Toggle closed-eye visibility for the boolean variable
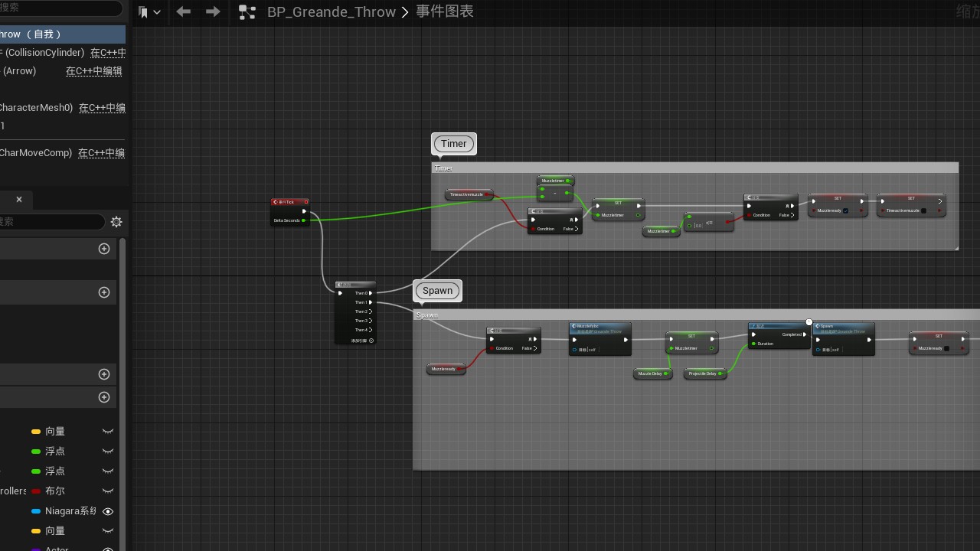The image size is (980, 551). (108, 491)
